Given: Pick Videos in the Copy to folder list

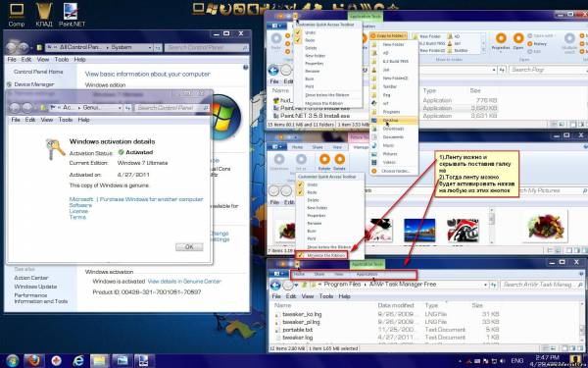Looking at the screenshot, I should (x=393, y=162).
